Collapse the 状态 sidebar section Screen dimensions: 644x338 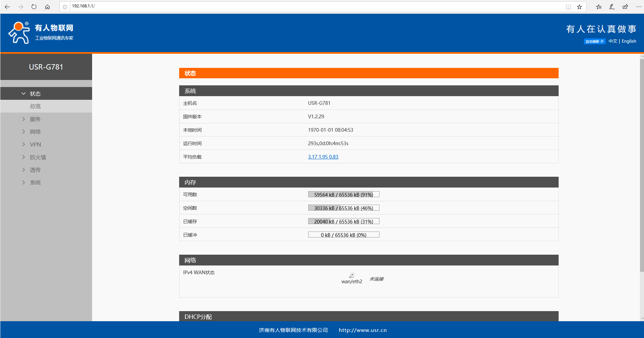click(x=35, y=94)
